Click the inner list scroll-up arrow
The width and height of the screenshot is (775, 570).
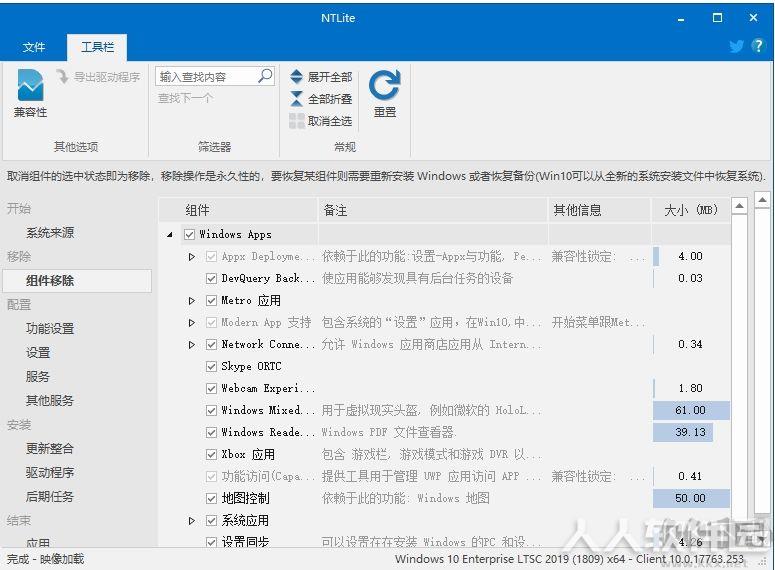coord(739,205)
